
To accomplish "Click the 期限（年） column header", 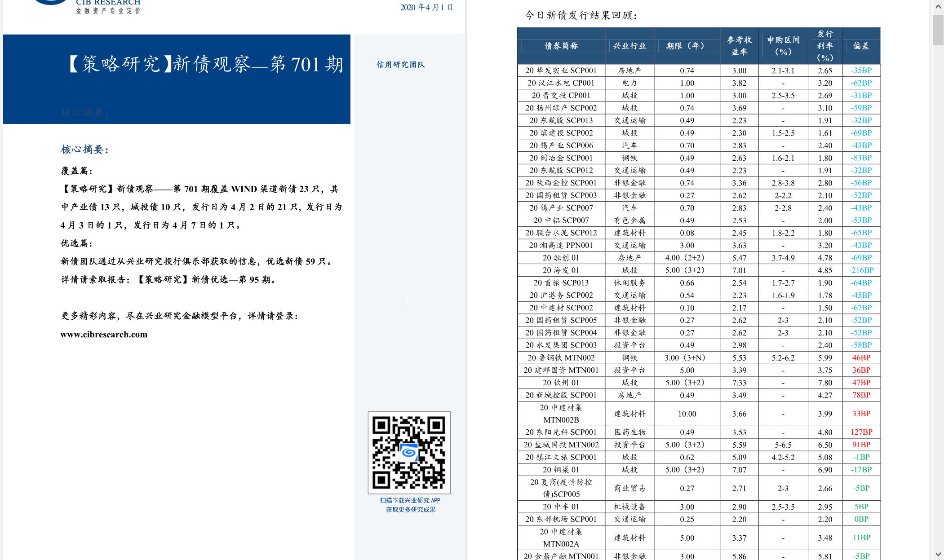I will (687, 46).
